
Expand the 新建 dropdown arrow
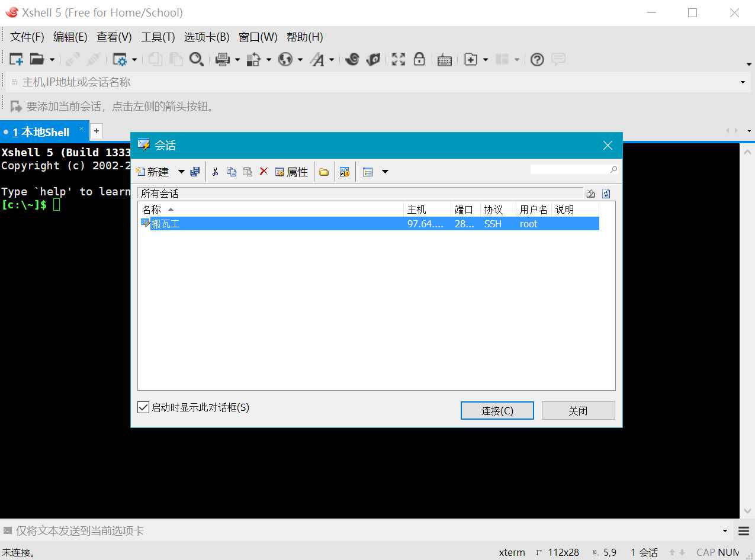182,172
